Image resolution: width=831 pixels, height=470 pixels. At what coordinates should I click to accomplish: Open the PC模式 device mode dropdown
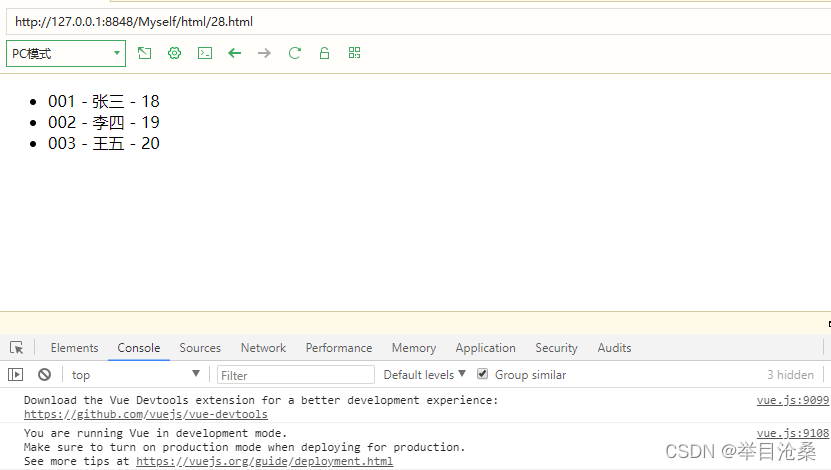tap(66, 54)
